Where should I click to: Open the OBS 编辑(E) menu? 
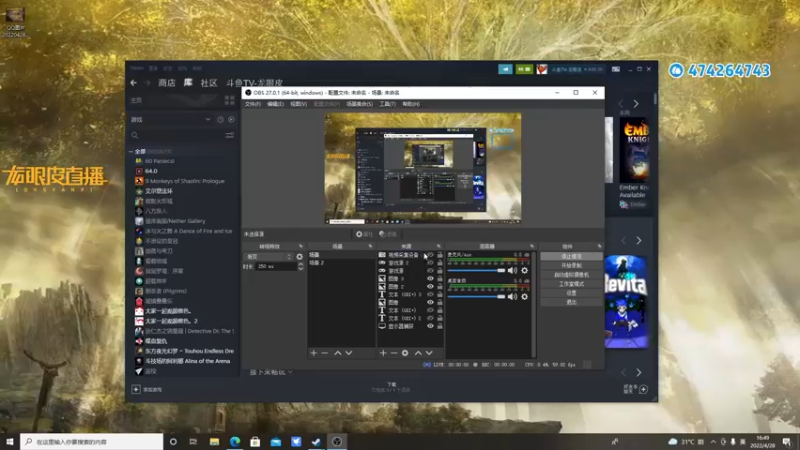click(276, 104)
